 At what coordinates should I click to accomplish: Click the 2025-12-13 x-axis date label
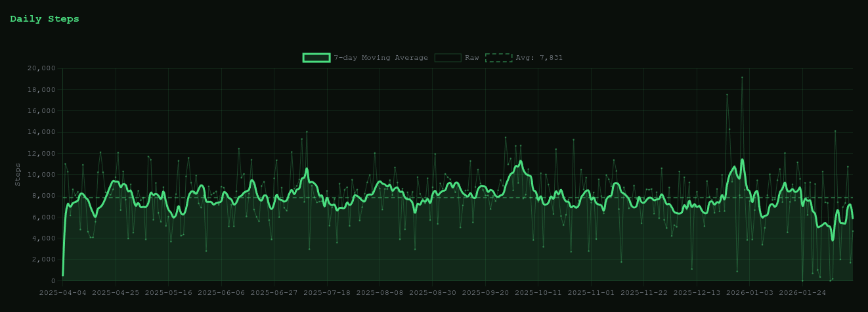(x=697, y=293)
